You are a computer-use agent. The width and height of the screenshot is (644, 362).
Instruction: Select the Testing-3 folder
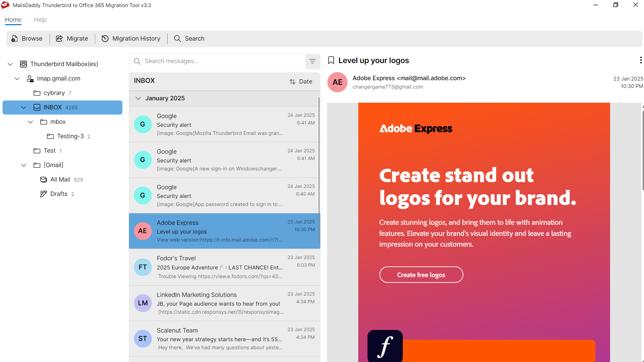click(62, 136)
